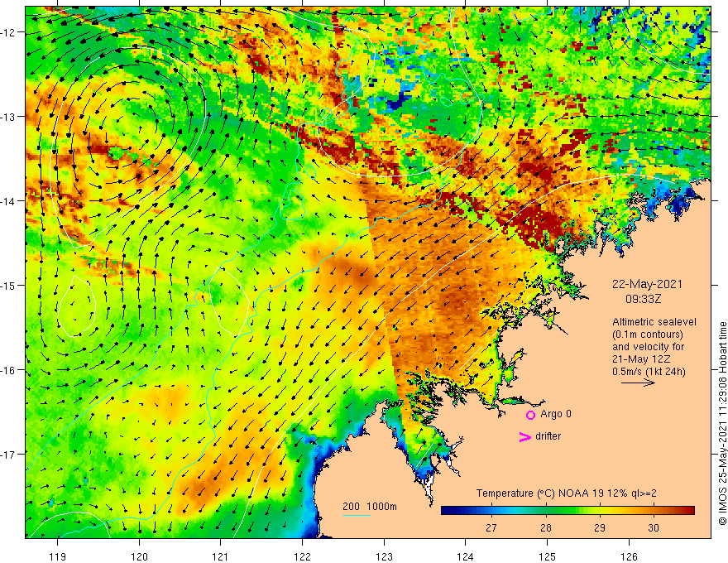Click the color bar tick label 28

[x=545, y=527]
